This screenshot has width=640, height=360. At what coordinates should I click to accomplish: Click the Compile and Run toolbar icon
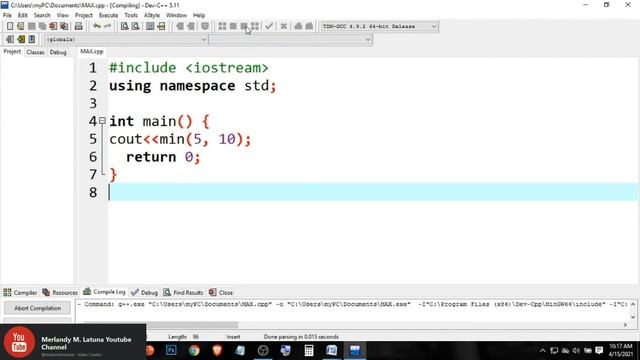pos(244,26)
